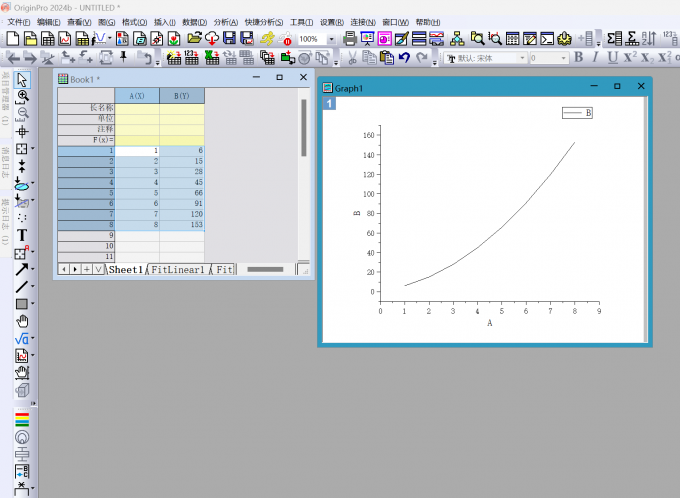This screenshot has height=498, width=680.
Task: Create a new workbook from the toolbar
Action: click(47, 39)
